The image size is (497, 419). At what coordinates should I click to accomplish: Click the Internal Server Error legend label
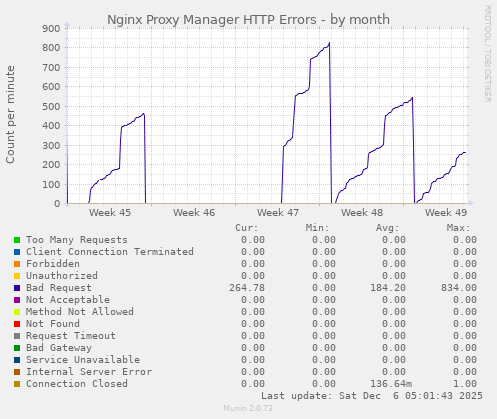coord(89,372)
